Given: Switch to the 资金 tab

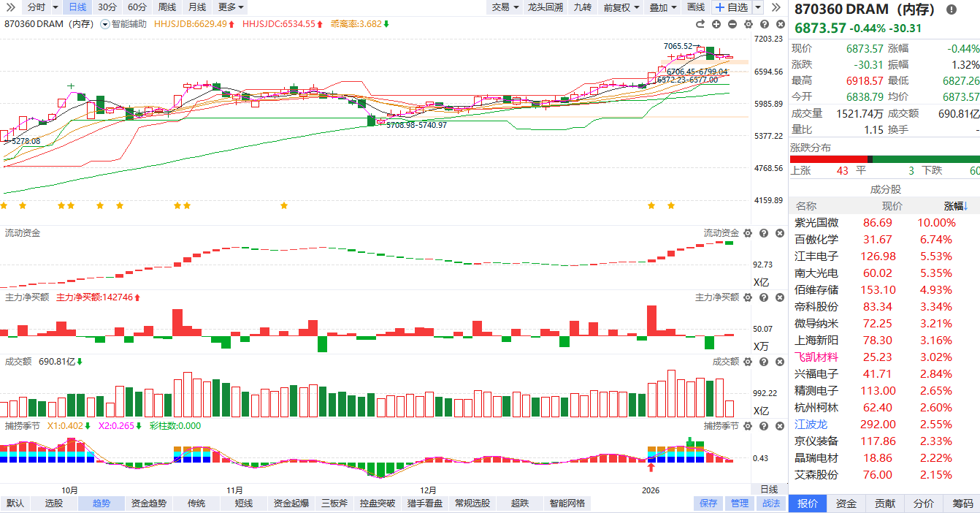Looking at the screenshot, I should click(846, 503).
